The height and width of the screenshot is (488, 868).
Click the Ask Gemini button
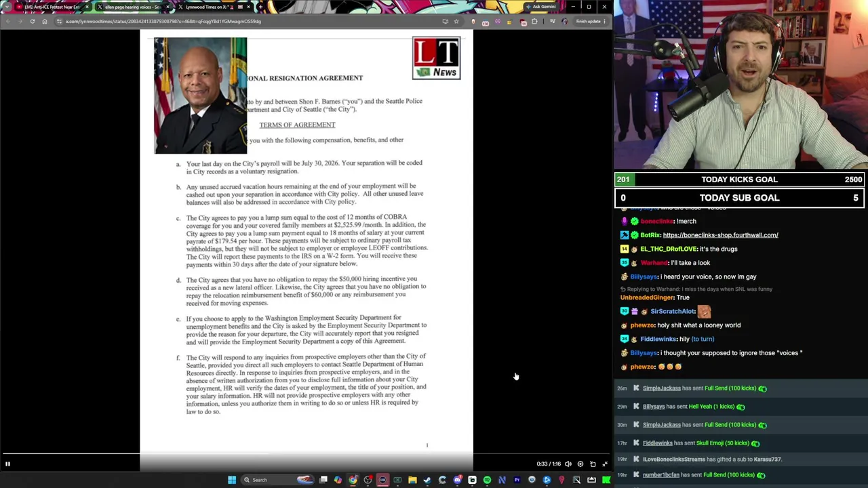[540, 7]
